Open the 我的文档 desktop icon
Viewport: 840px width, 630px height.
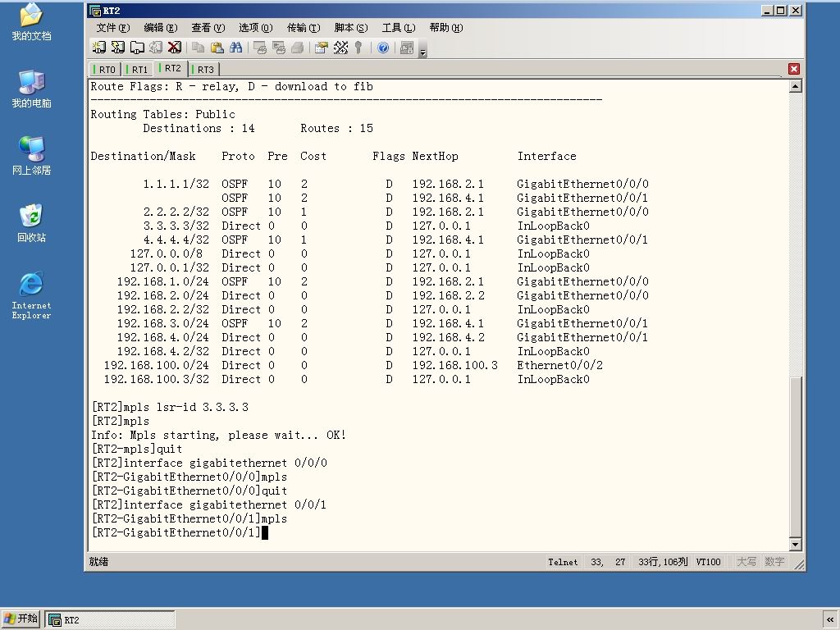pos(32,22)
